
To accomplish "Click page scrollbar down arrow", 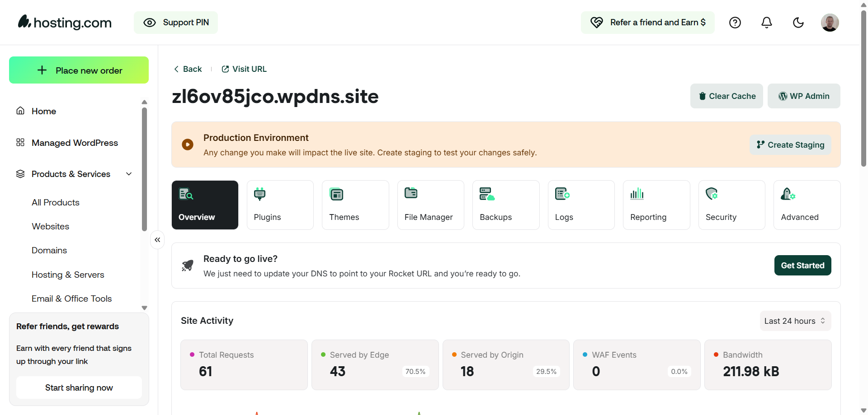I will pyautogui.click(x=863, y=410).
